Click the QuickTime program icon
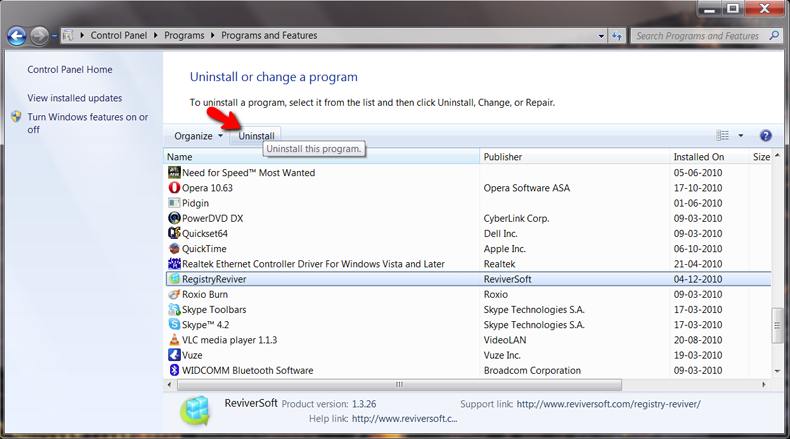 pos(174,248)
